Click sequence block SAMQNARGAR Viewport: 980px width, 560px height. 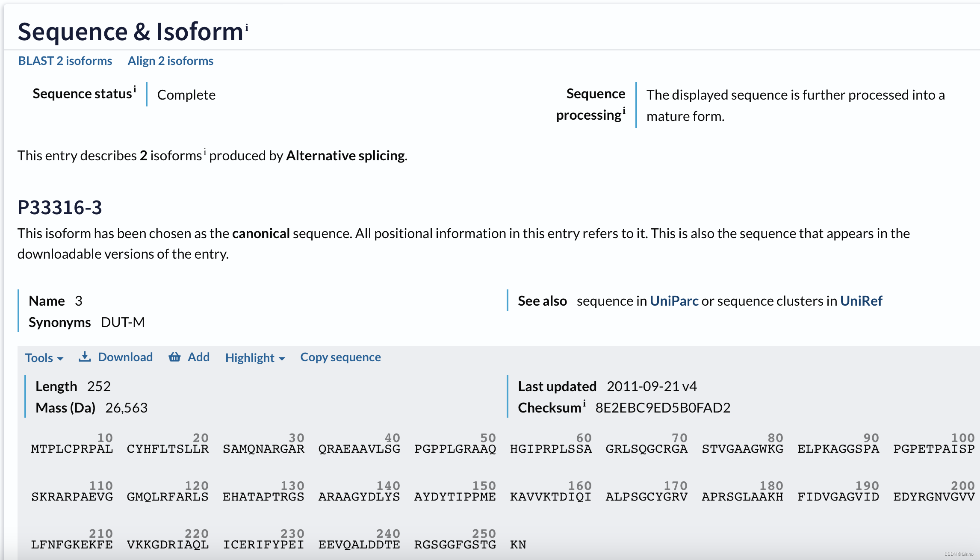coord(263,449)
